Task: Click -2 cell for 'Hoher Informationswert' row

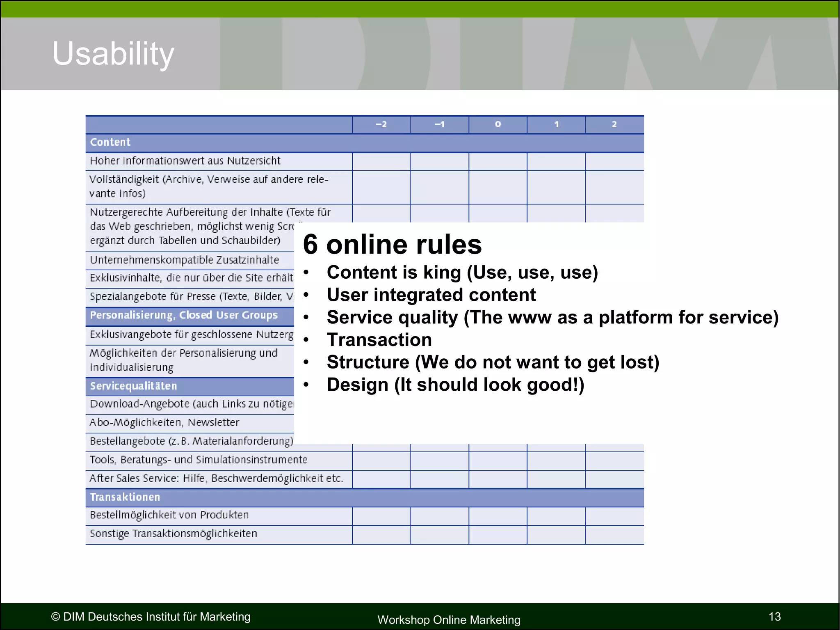Action: click(381, 161)
